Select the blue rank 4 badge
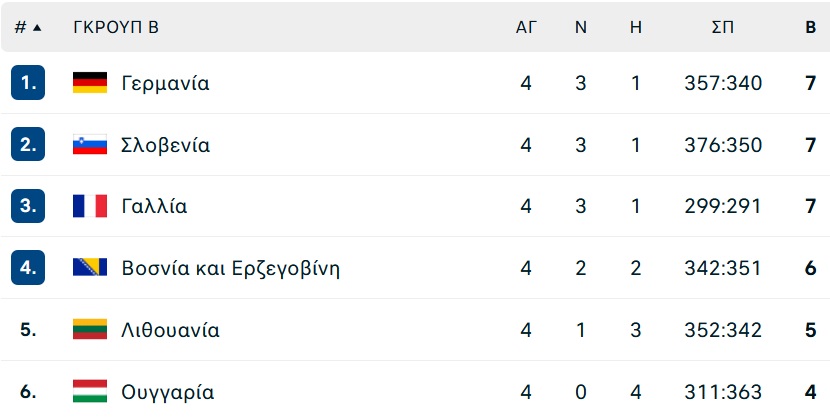 click(28, 267)
